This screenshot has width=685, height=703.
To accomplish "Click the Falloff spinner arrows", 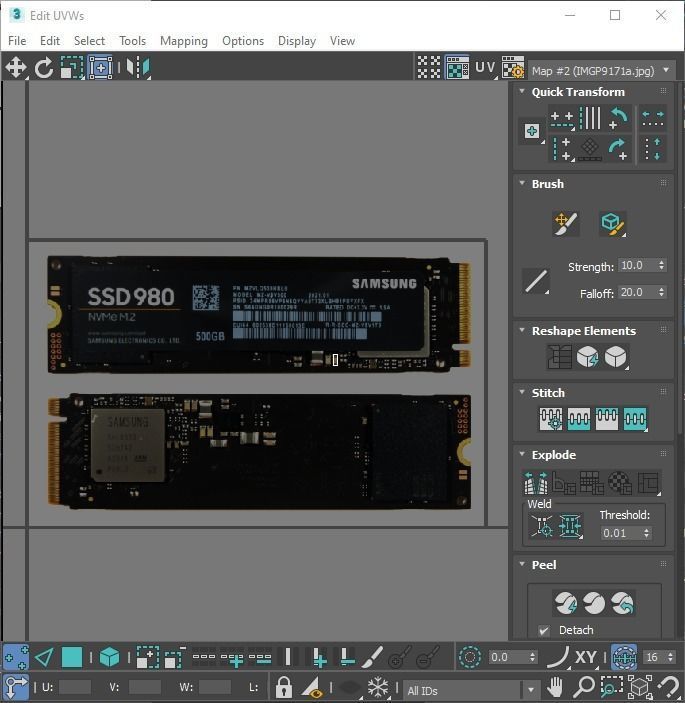I will tap(662, 292).
